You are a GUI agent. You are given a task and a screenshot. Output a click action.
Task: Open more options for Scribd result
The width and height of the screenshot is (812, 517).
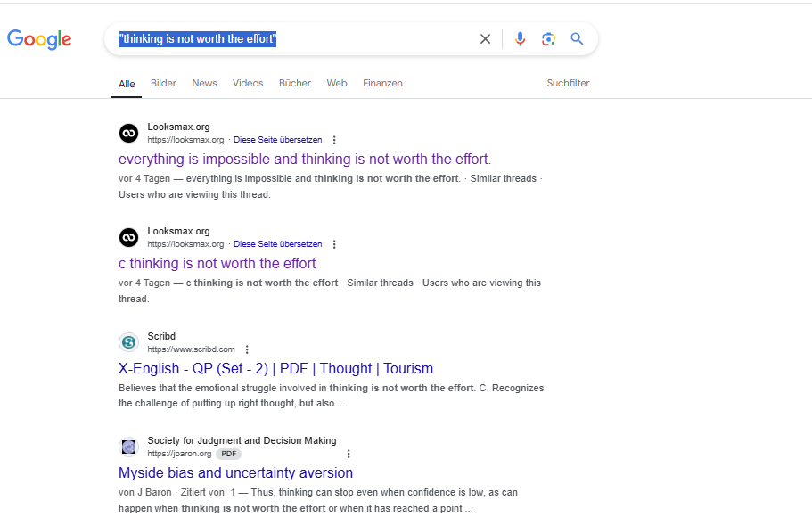(247, 349)
